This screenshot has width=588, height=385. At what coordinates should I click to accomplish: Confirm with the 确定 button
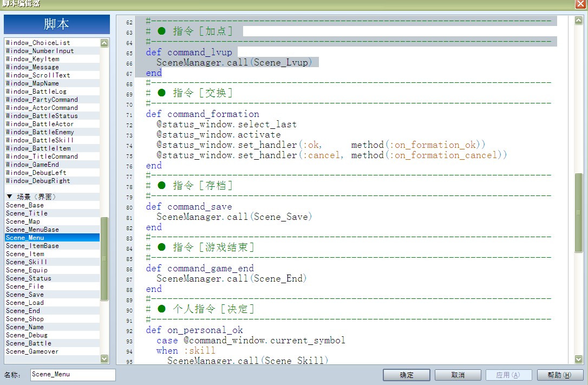[x=407, y=375]
